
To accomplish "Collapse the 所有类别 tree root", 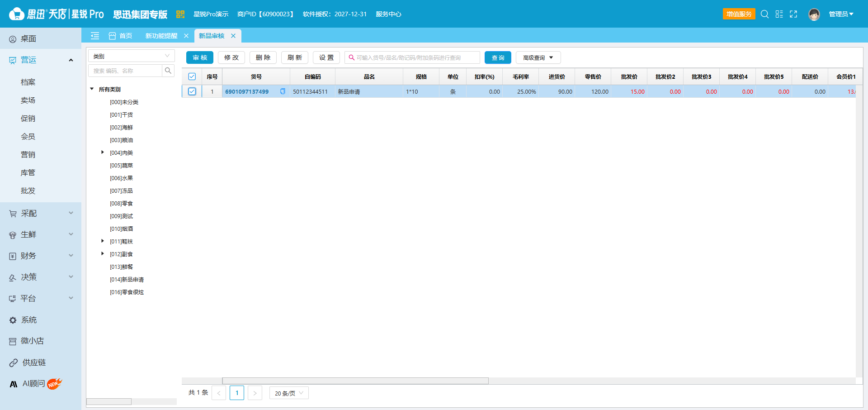I will 92,89.
